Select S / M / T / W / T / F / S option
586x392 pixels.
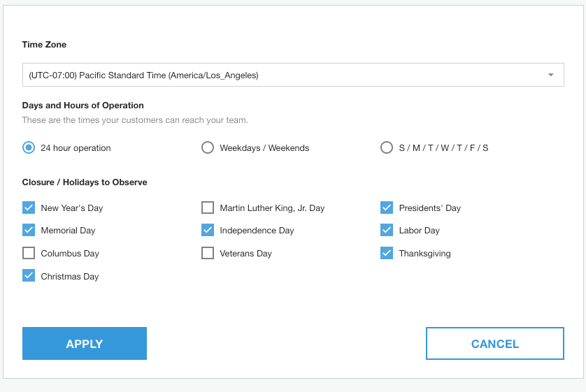pos(387,147)
